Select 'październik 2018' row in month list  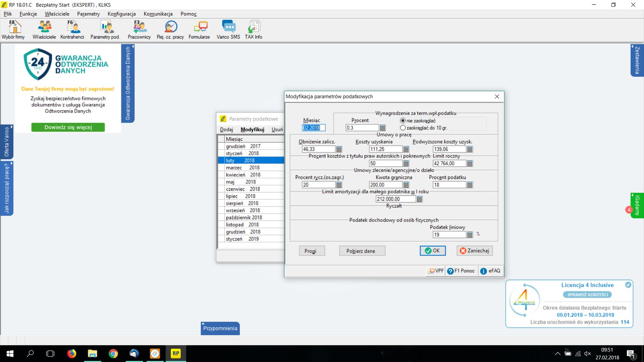coord(251,218)
